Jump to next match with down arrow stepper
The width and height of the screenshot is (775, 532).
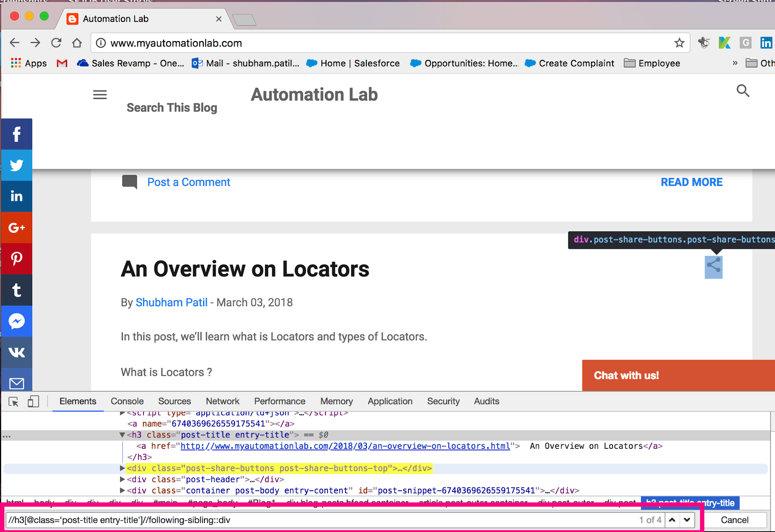point(686,520)
